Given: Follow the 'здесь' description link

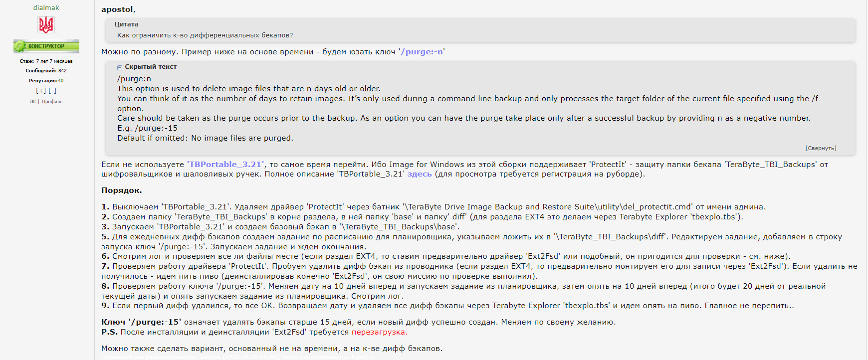Looking at the screenshot, I should click(420, 174).
